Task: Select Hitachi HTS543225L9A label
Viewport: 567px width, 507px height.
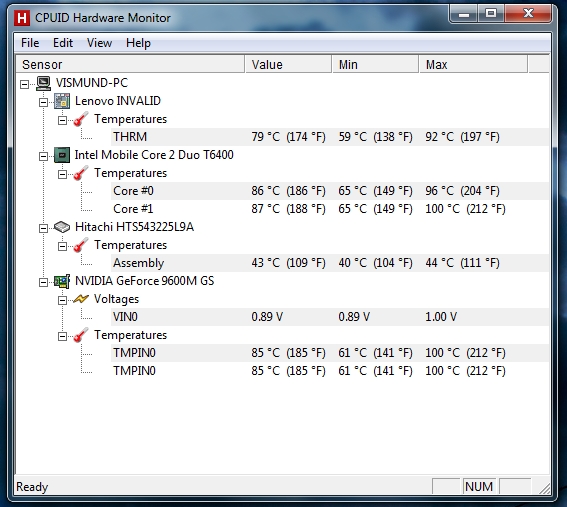Action: (134, 227)
